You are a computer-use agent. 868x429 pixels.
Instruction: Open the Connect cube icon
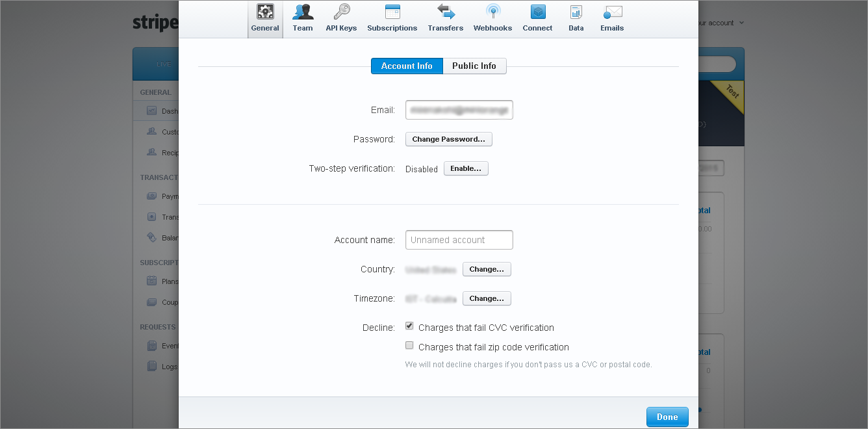(x=538, y=12)
